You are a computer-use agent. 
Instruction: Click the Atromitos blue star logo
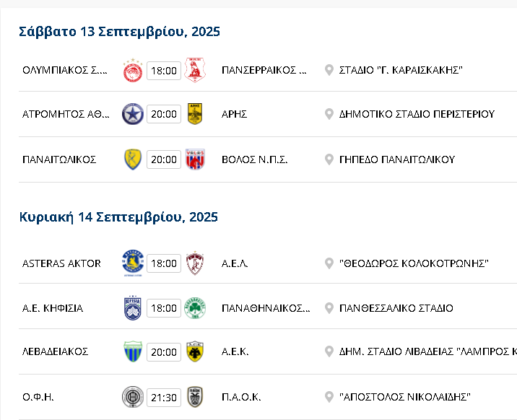coord(133,114)
